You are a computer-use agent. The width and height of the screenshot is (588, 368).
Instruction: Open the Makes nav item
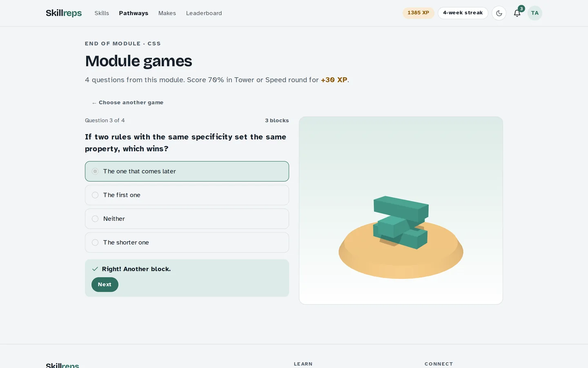[167, 13]
